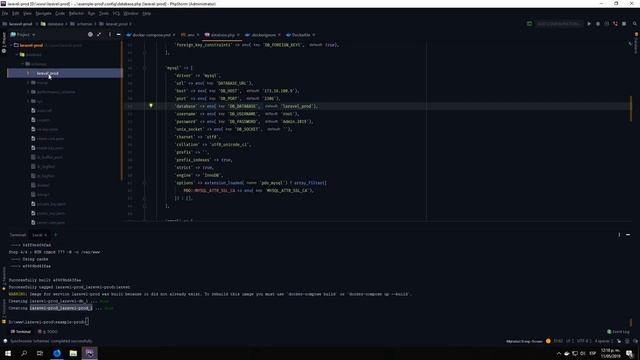The height and width of the screenshot is (360, 640).
Task: Click the Run (play) toolbar icon
Action: click(x=589, y=24)
